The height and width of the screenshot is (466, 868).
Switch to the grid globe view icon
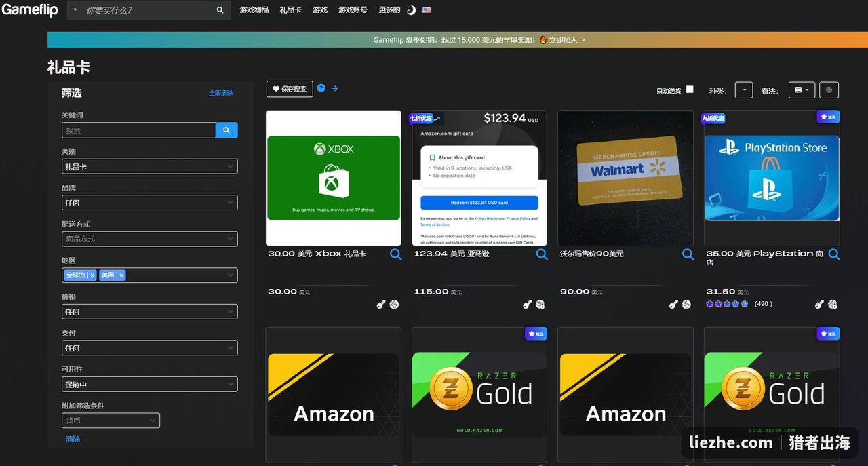[829, 90]
